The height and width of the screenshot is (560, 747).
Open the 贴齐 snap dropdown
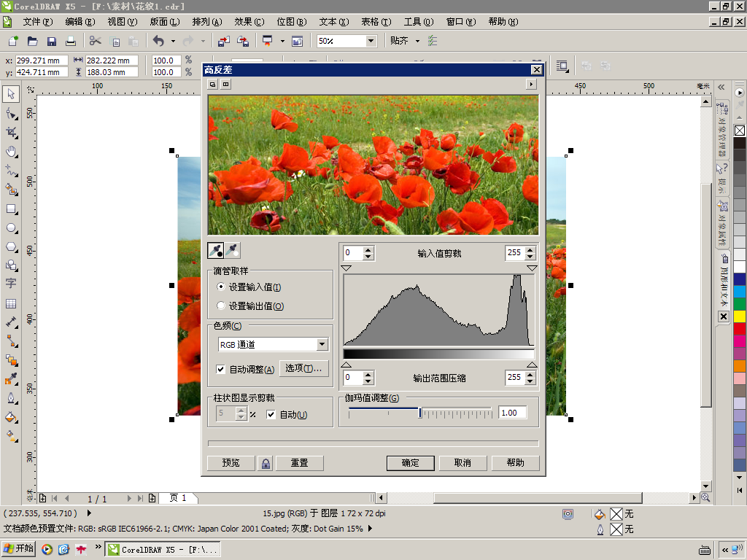coord(417,41)
